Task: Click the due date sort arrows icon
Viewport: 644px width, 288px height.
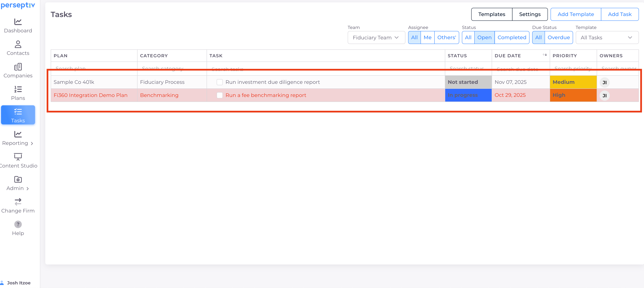Action: [545, 55]
